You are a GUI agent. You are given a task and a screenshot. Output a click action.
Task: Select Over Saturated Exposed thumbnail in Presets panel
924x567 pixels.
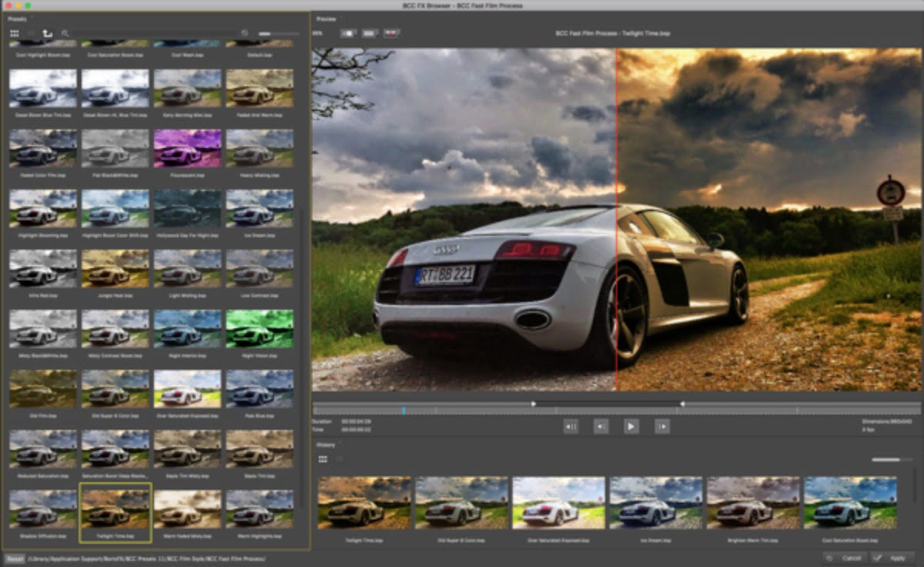point(187,388)
